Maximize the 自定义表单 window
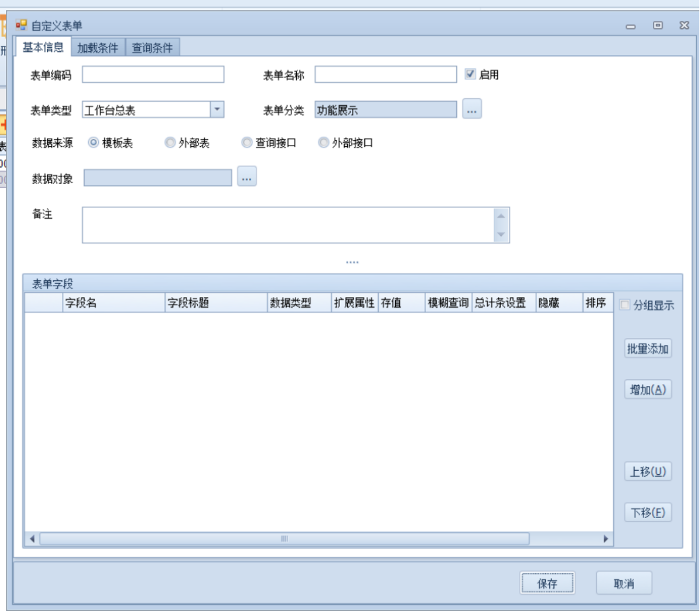This screenshot has width=700, height=615. pos(658,26)
